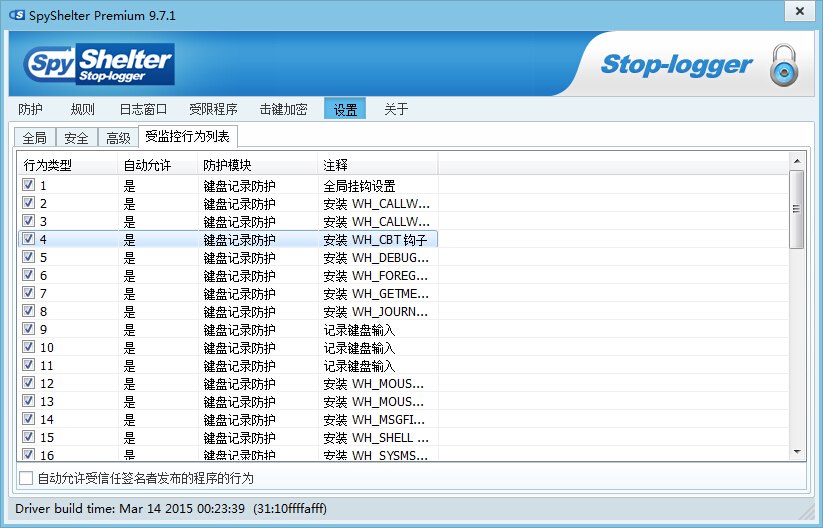Viewport: 823px width, 528px height.
Task: Select the 全局挂钩设置 comment cell
Action: tap(359, 186)
